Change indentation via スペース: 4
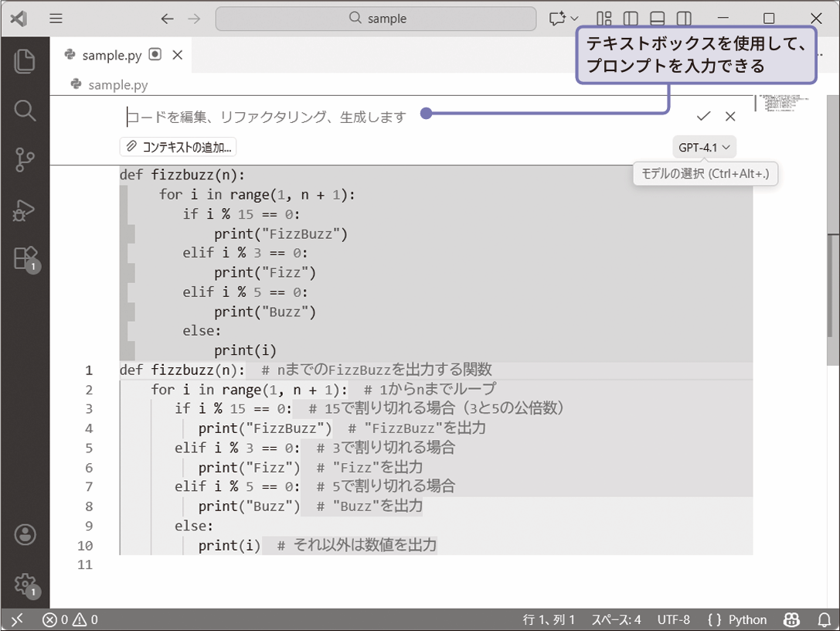The height and width of the screenshot is (631, 840). point(616,619)
